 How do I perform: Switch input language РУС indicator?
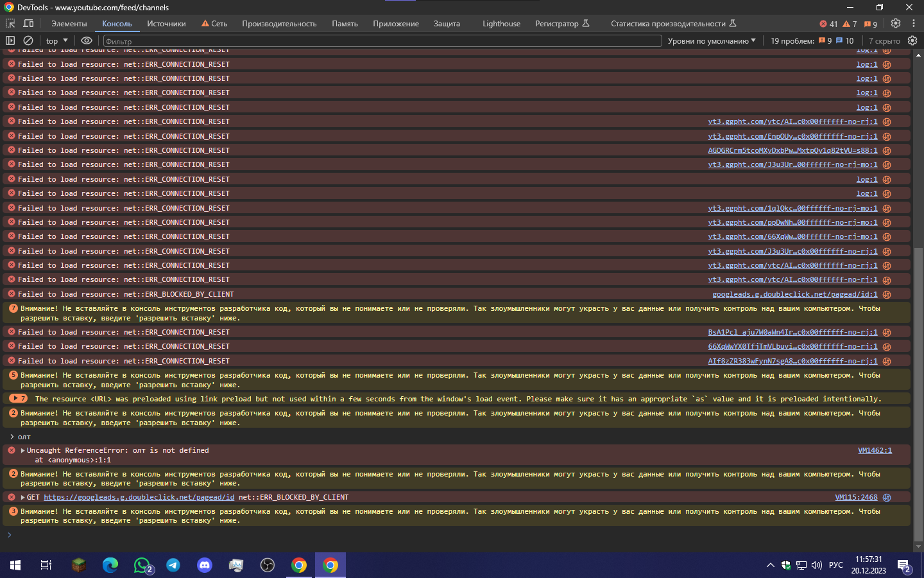(x=836, y=565)
